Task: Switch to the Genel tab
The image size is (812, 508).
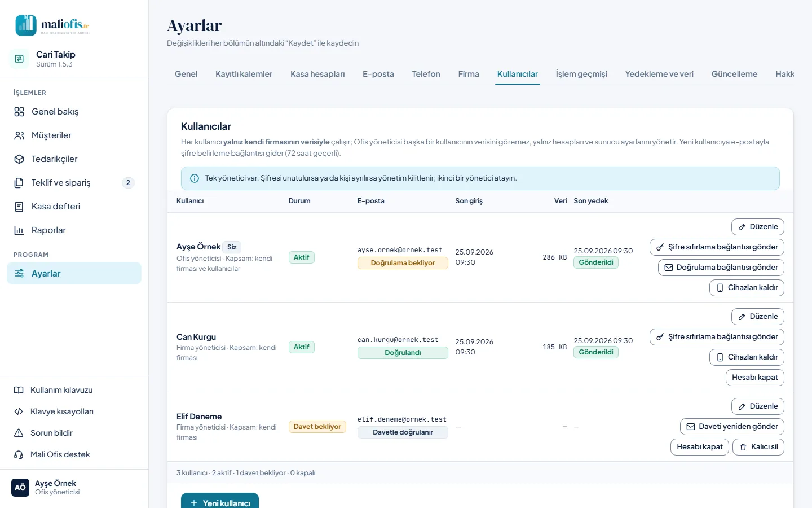Action: point(186,74)
